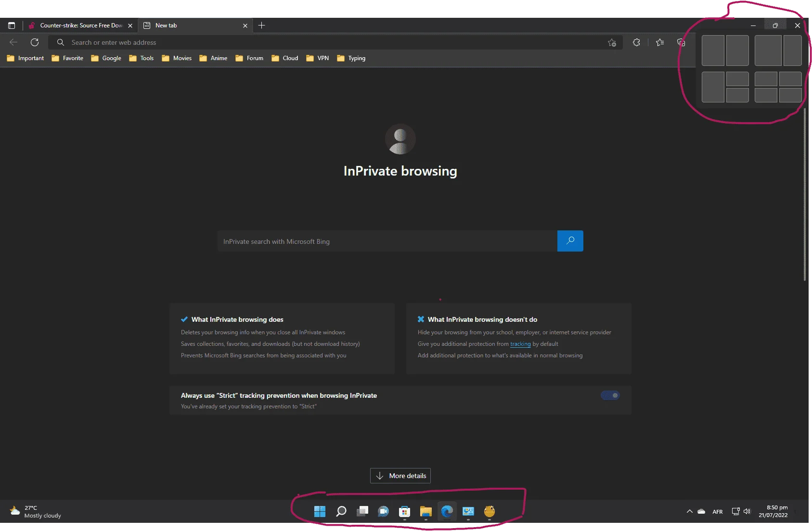Image resolution: width=812 pixels, height=531 pixels.
Task: Click the page vertical scrollbar
Action: coord(805,195)
